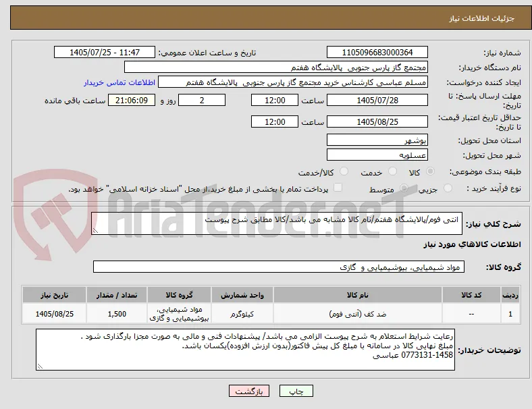Image resolution: width=532 pixels, height=409 pixels.
Task: Click the delivery city field عسلویه
Action: tap(377, 155)
